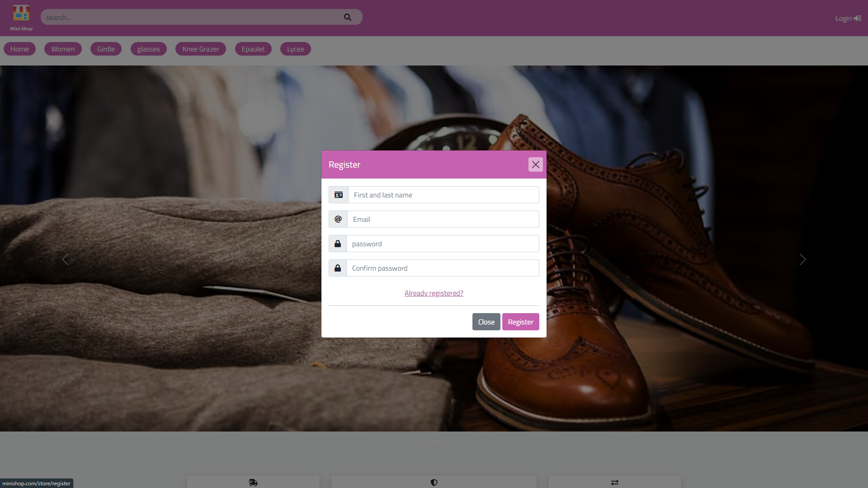Open the Knee Grazer category
This screenshot has height=488, width=868.
pos(200,49)
